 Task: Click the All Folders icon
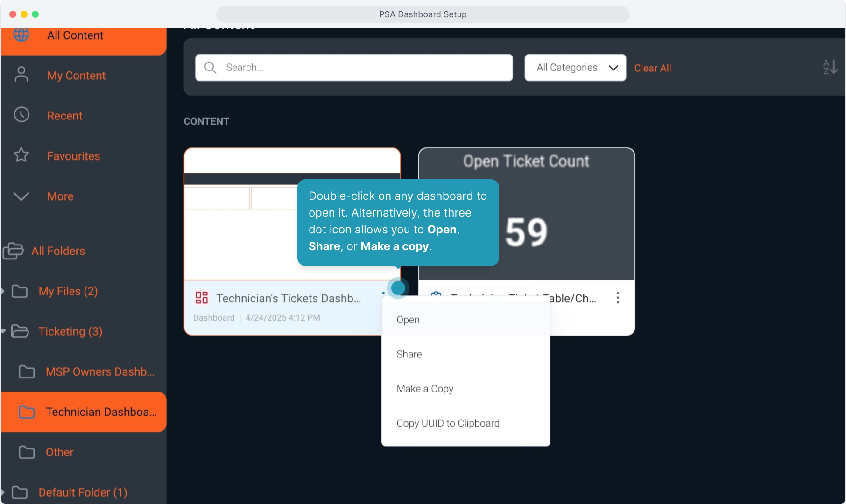pos(13,251)
